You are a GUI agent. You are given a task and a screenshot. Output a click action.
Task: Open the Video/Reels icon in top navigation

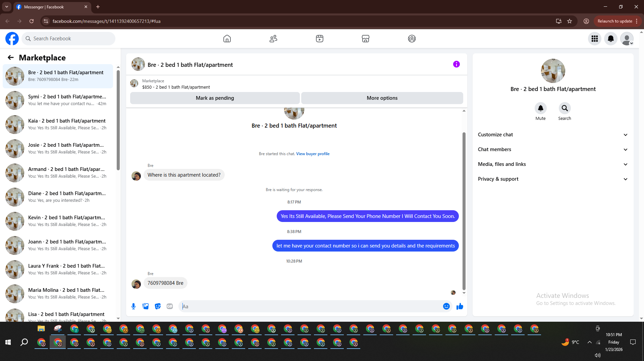pyautogui.click(x=320, y=39)
